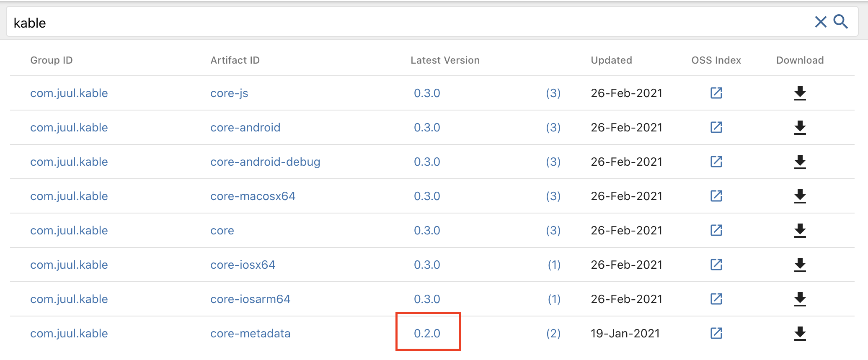The height and width of the screenshot is (360, 868).
Task: Open OSS Index for core-macosx64
Action: click(716, 196)
